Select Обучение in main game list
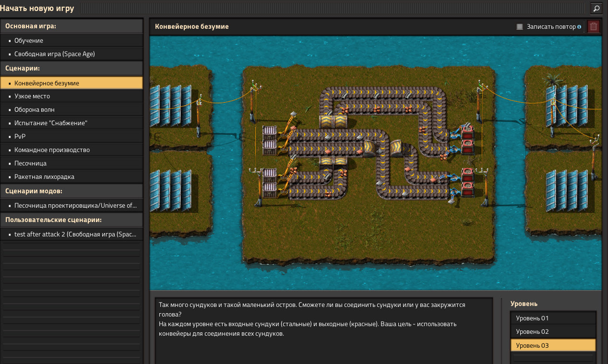608x364 pixels. coord(72,41)
